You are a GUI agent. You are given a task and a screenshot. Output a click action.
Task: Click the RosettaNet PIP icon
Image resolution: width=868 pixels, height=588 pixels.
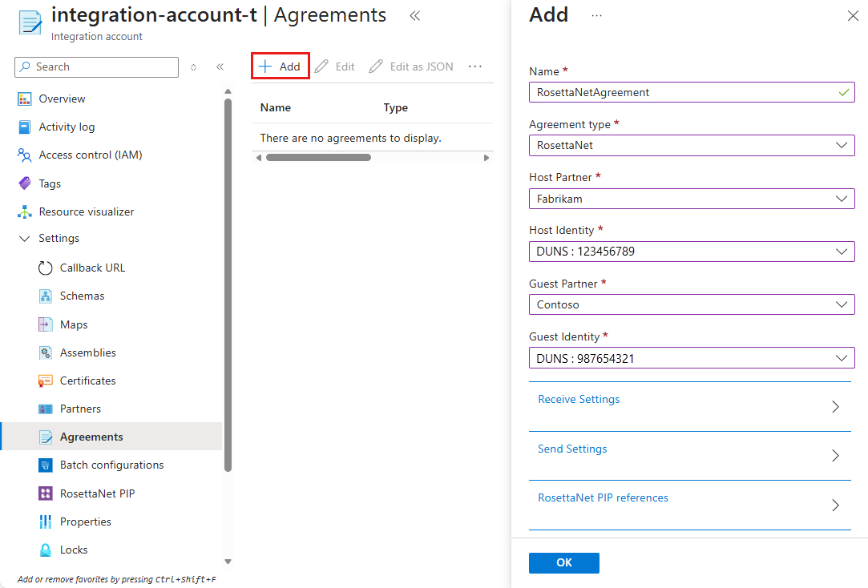point(46,493)
